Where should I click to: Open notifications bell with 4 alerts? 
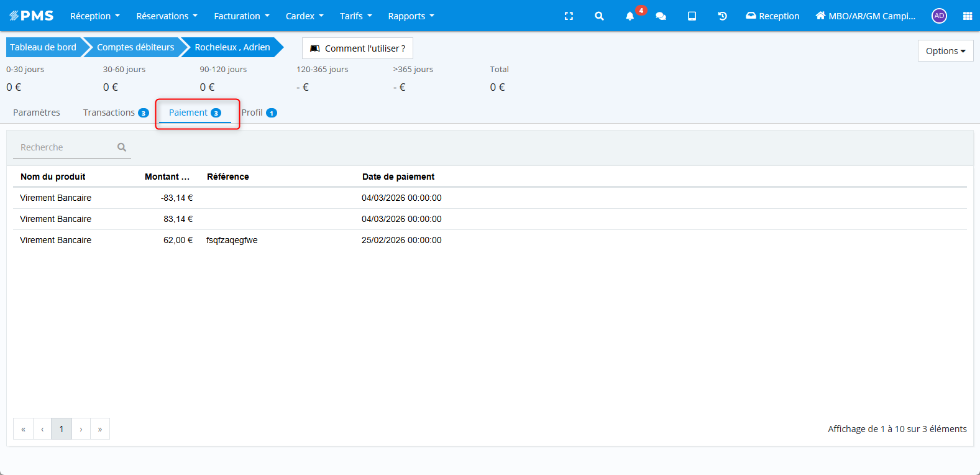(x=630, y=16)
